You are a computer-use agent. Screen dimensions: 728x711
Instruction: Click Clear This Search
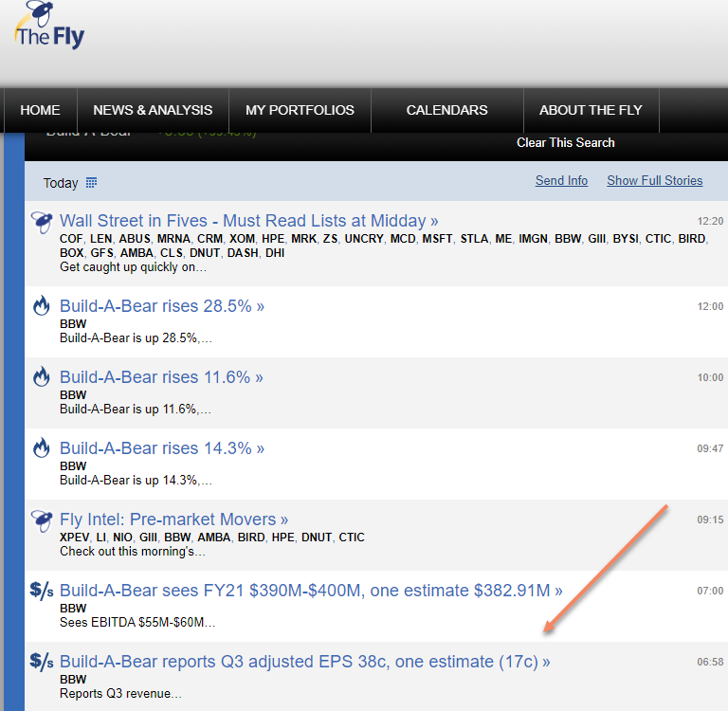(566, 142)
